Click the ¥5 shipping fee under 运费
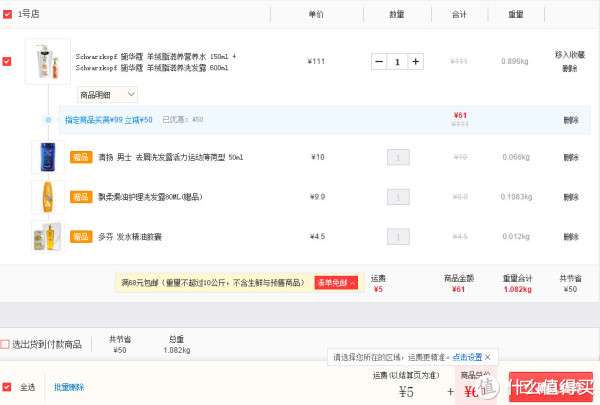Viewport: 600px width, 405px height. point(378,289)
